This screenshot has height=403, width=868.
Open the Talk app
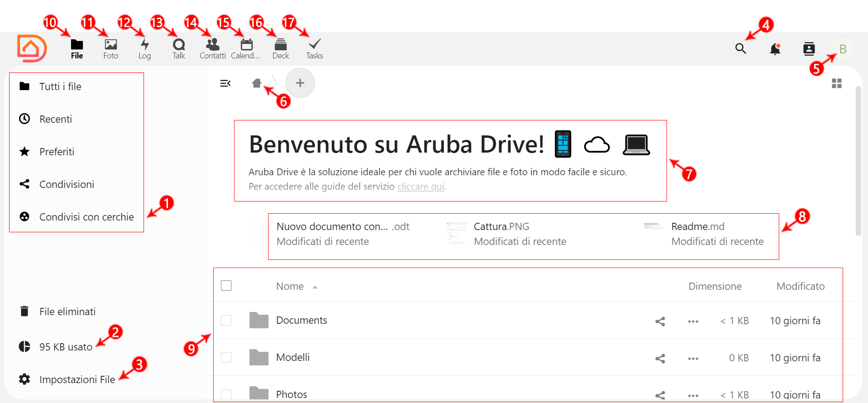179,49
